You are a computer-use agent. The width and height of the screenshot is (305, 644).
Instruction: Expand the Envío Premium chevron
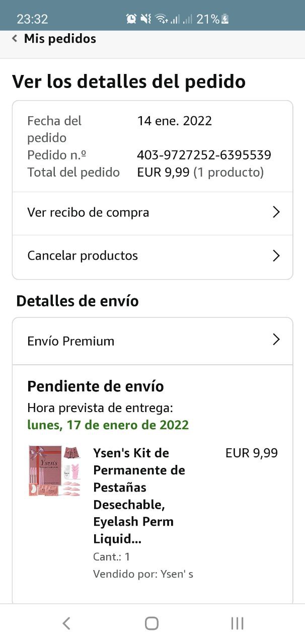(276, 340)
